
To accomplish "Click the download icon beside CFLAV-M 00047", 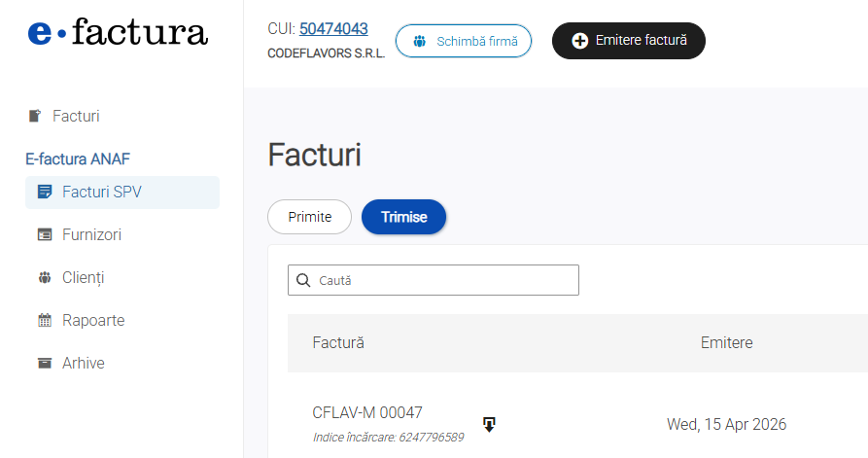I will tap(490, 424).
